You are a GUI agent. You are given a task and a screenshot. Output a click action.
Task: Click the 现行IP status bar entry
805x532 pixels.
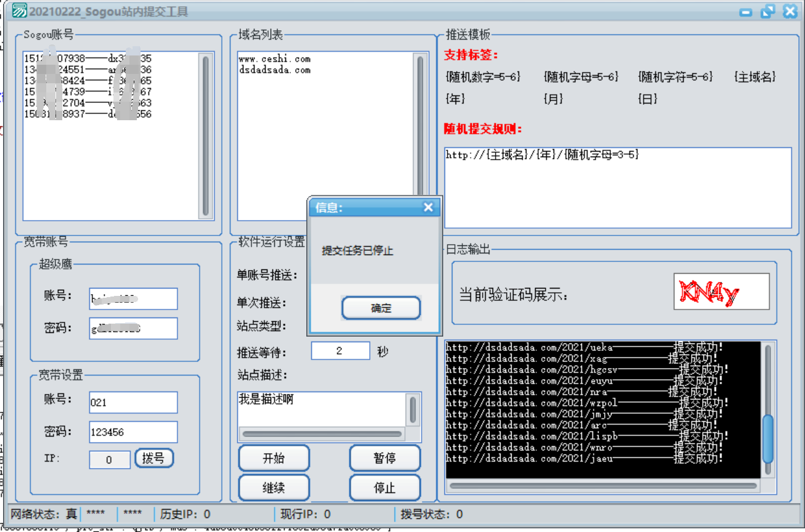(x=306, y=514)
